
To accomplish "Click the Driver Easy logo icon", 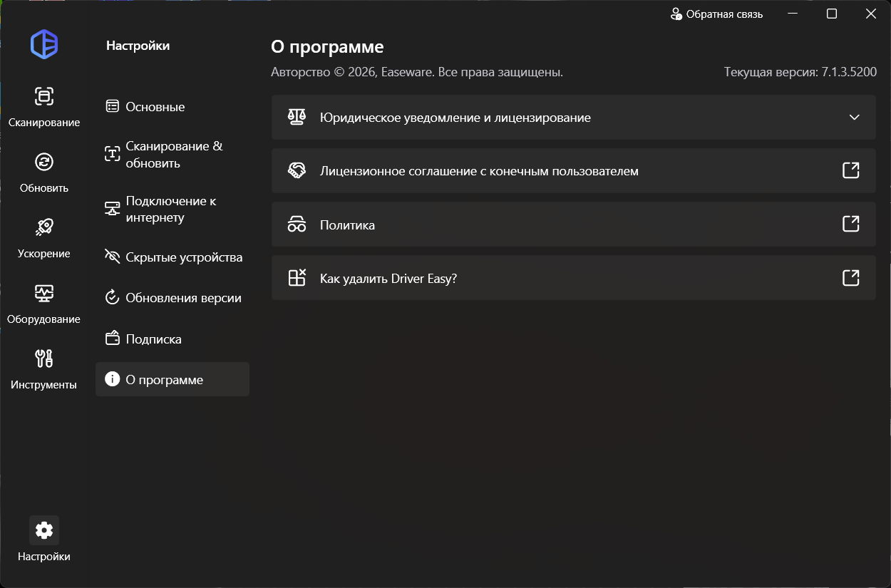I will (x=44, y=45).
